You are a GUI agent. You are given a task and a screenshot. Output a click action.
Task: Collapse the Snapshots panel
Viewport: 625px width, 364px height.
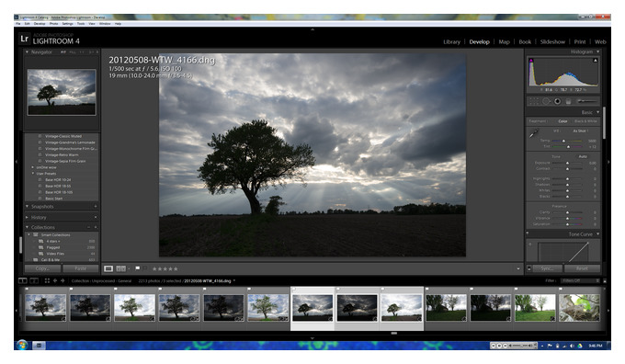[27, 206]
